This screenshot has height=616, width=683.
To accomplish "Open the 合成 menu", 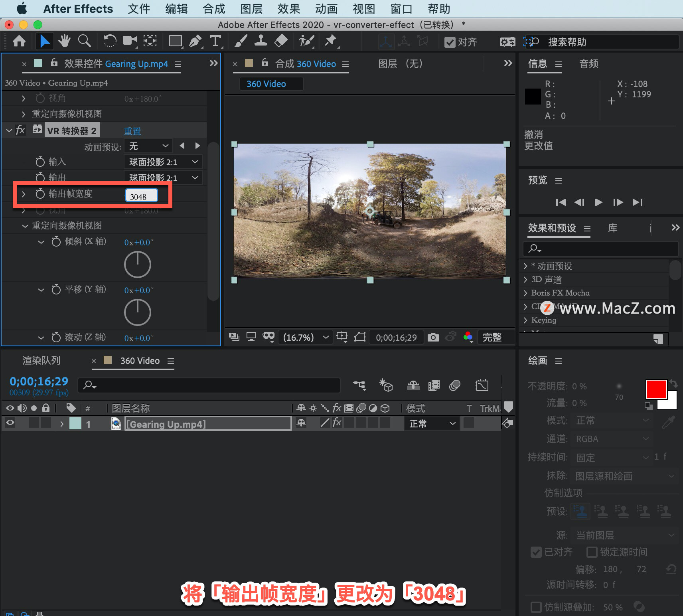I will coord(214,9).
